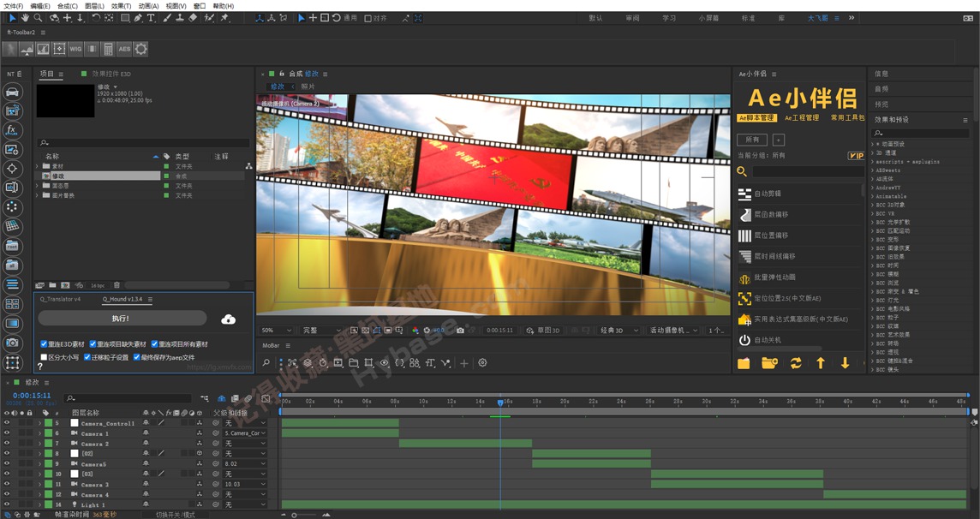Click the yellow down arrow in Ae小伴侣
Image resolution: width=980 pixels, height=519 pixels.
click(x=845, y=363)
